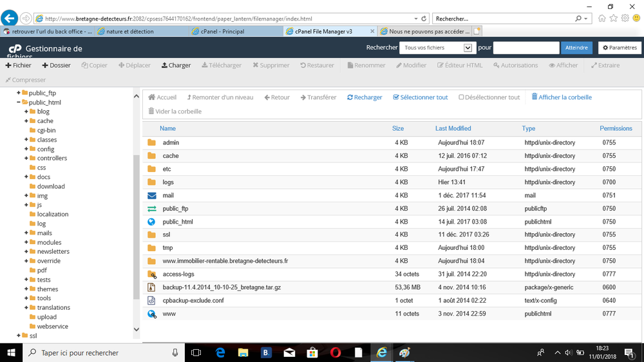The image size is (644, 362).
Task: Switch to the cPanel - Principal tab
Action: click(236, 31)
